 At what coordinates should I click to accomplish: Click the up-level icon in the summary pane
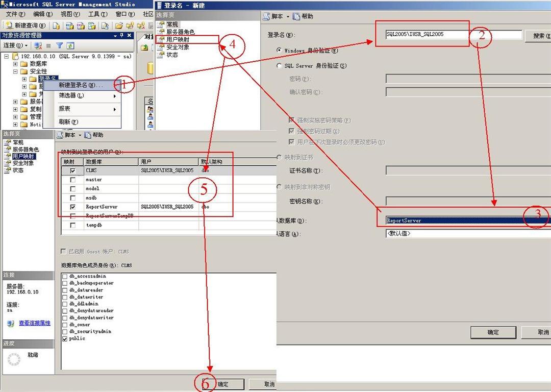coord(144,47)
